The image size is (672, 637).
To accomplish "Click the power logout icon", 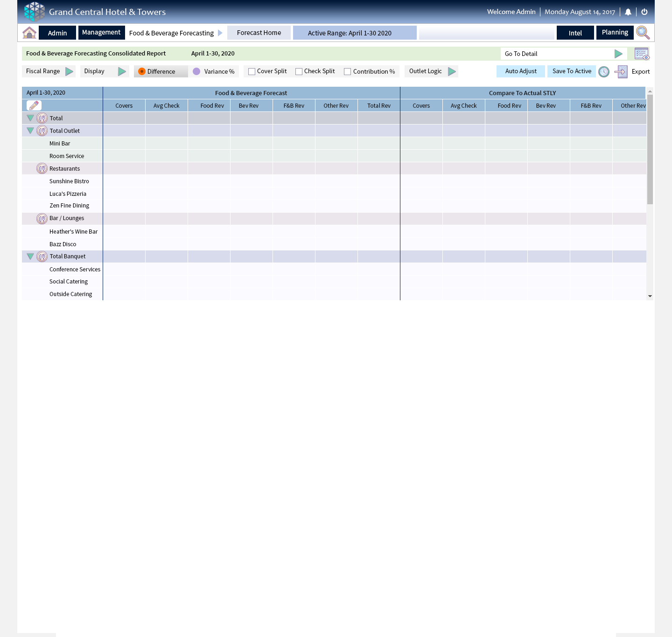I will point(644,12).
